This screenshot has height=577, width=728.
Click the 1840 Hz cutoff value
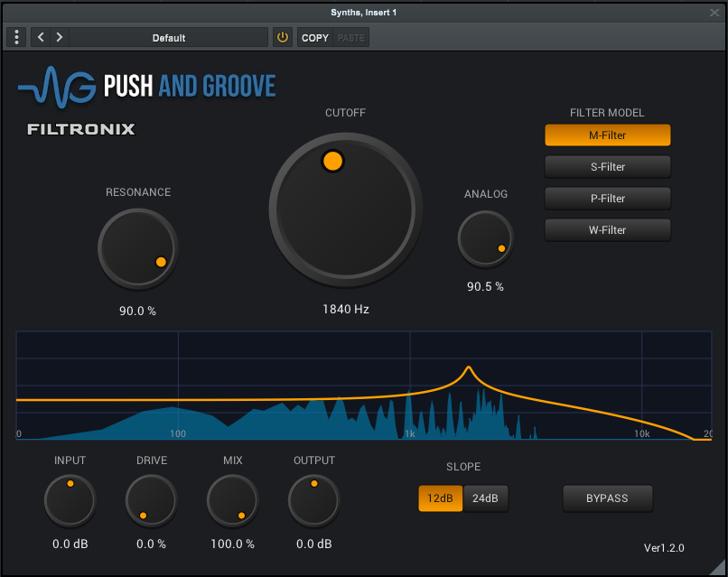coord(346,309)
